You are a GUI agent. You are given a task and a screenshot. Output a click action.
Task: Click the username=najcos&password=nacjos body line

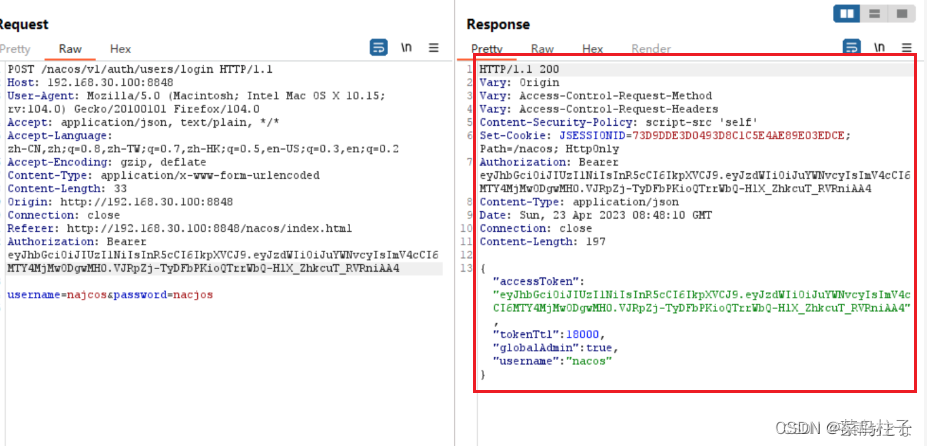click(x=110, y=295)
